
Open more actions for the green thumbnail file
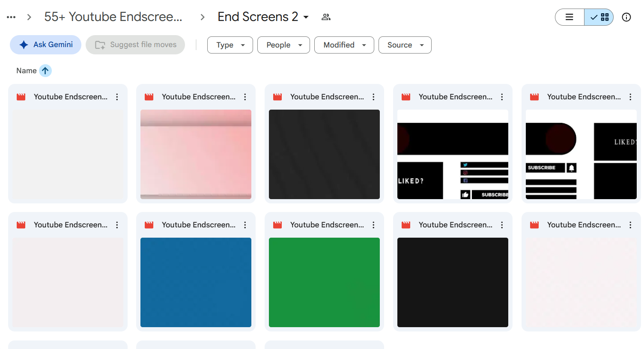(x=373, y=225)
